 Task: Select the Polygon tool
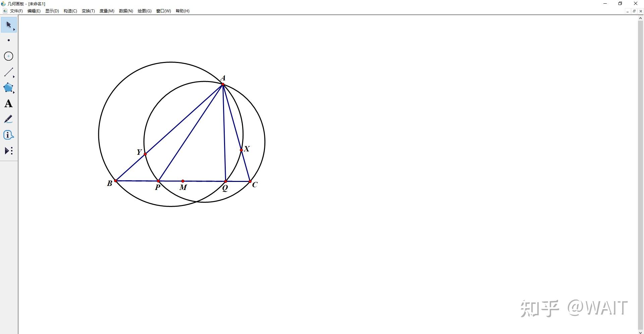(x=9, y=88)
